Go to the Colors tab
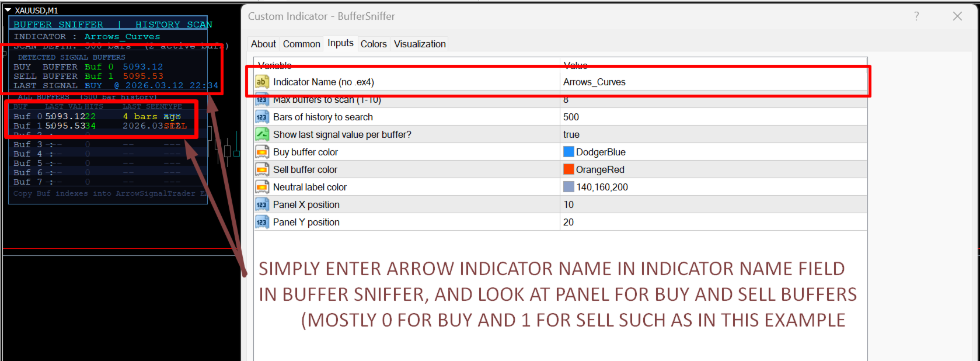The image size is (980, 361). click(x=374, y=44)
